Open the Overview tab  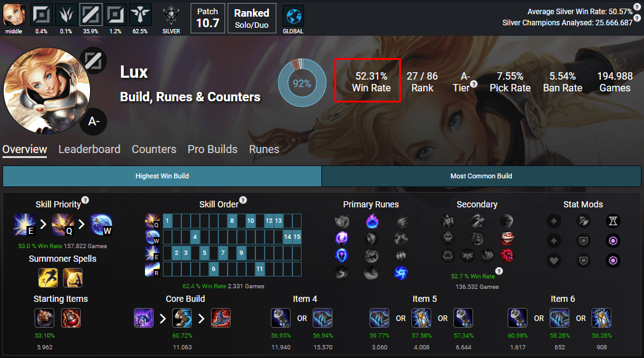(x=25, y=149)
